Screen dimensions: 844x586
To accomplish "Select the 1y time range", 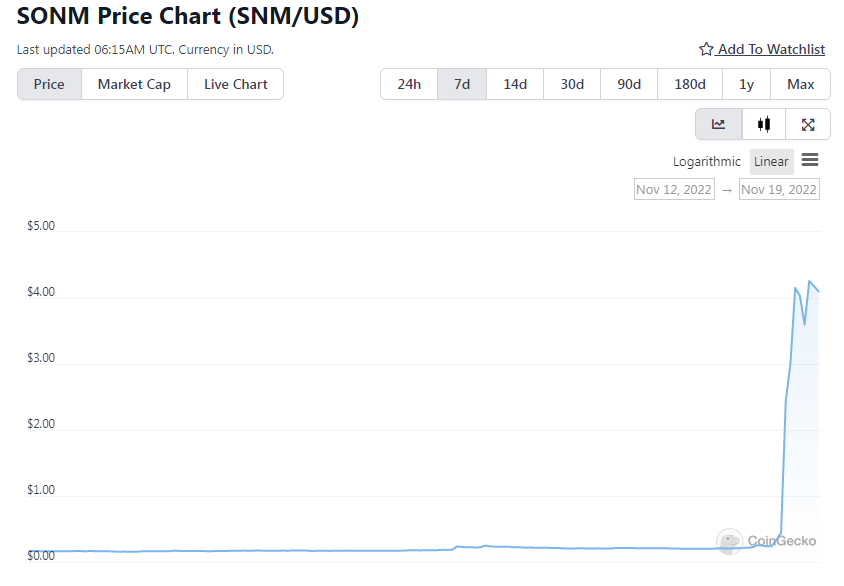I will (746, 84).
